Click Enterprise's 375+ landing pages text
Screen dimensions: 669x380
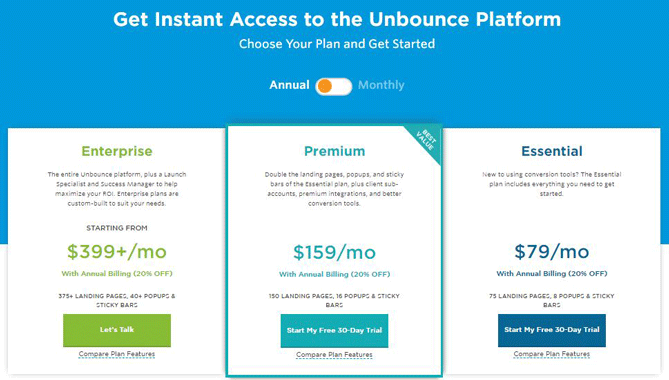click(x=117, y=300)
